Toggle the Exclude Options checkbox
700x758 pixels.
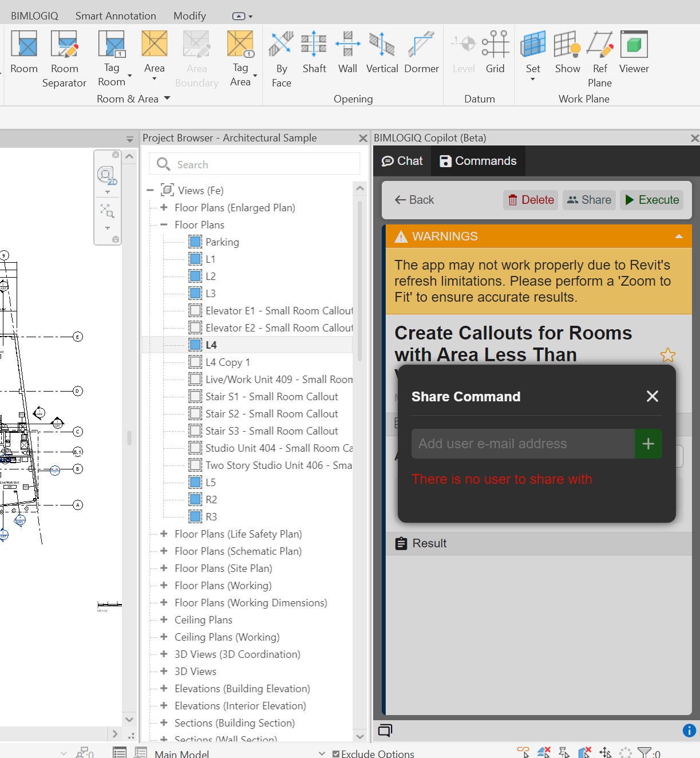(x=336, y=754)
